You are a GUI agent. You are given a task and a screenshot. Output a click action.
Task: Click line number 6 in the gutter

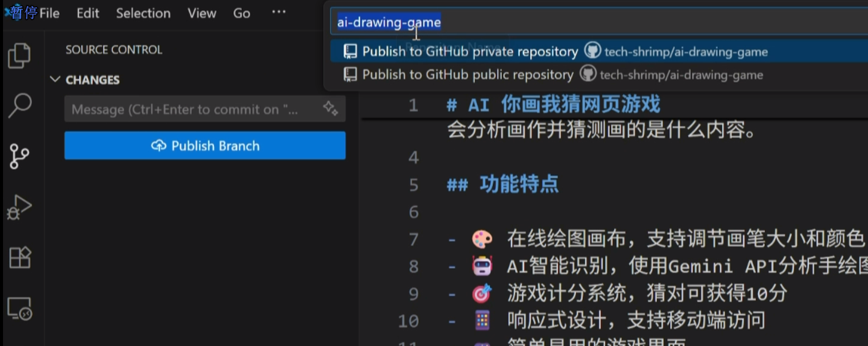coord(413,212)
